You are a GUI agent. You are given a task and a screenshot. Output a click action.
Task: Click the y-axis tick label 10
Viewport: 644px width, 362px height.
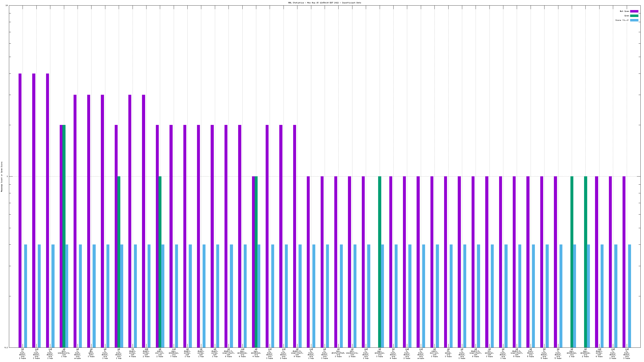6,6
